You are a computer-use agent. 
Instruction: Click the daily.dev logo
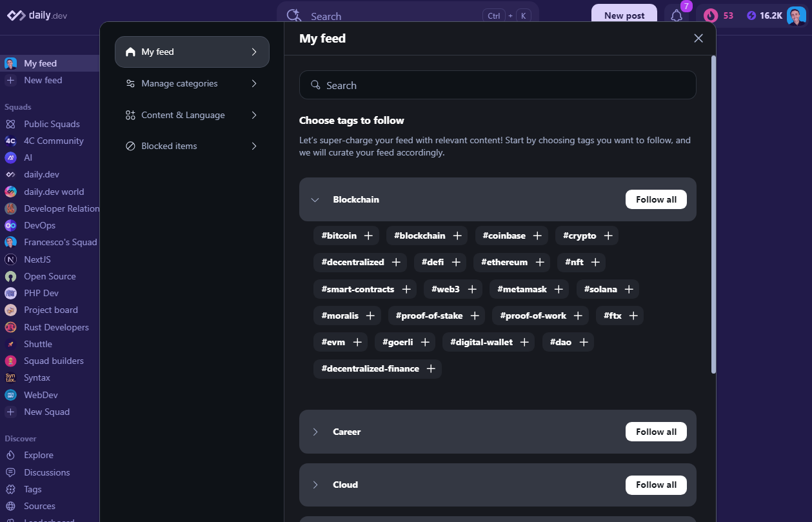(x=37, y=15)
